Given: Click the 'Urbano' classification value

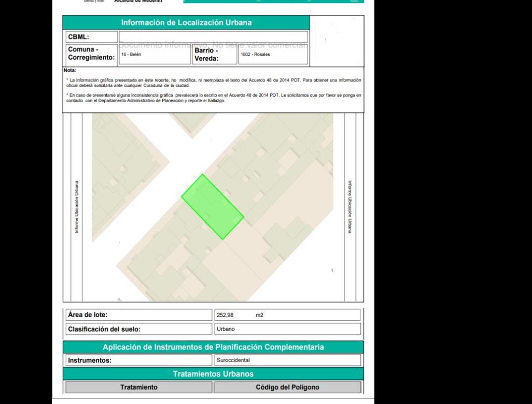Looking at the screenshot, I should [x=226, y=329].
